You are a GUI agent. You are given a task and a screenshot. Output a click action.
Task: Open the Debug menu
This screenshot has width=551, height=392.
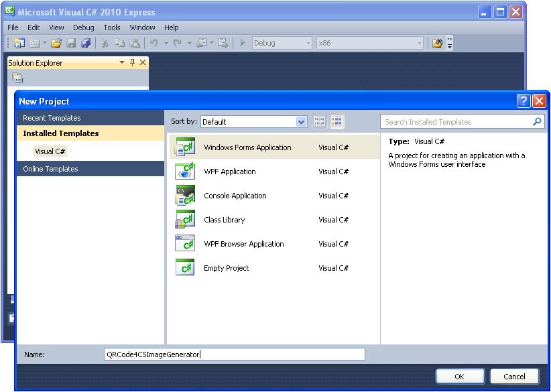pyautogui.click(x=84, y=27)
